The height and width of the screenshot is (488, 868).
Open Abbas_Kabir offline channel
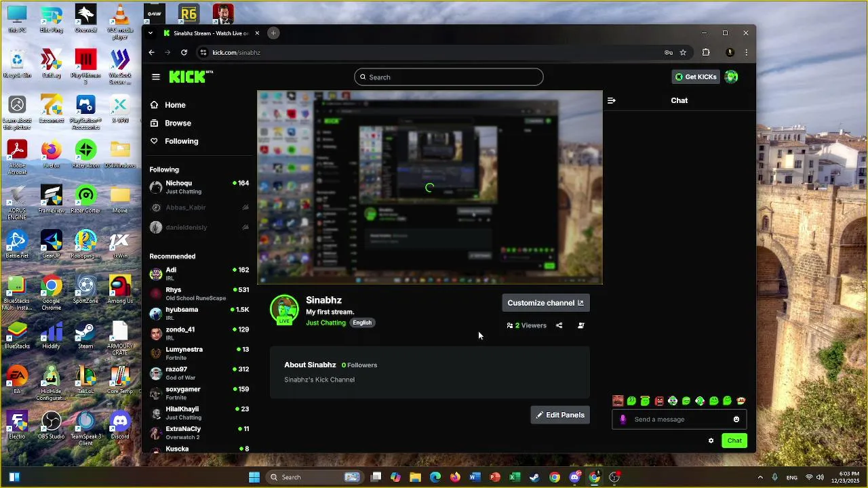[x=199, y=207]
